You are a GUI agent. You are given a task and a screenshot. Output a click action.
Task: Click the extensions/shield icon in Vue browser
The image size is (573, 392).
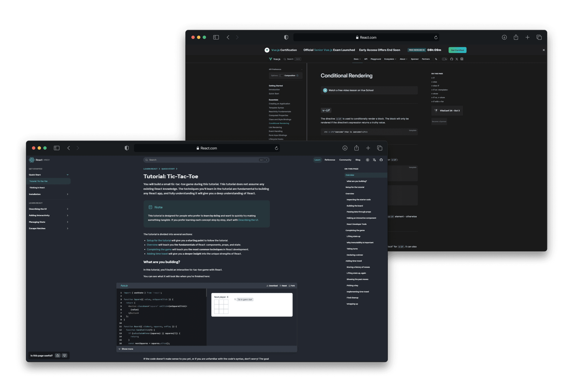point(285,37)
